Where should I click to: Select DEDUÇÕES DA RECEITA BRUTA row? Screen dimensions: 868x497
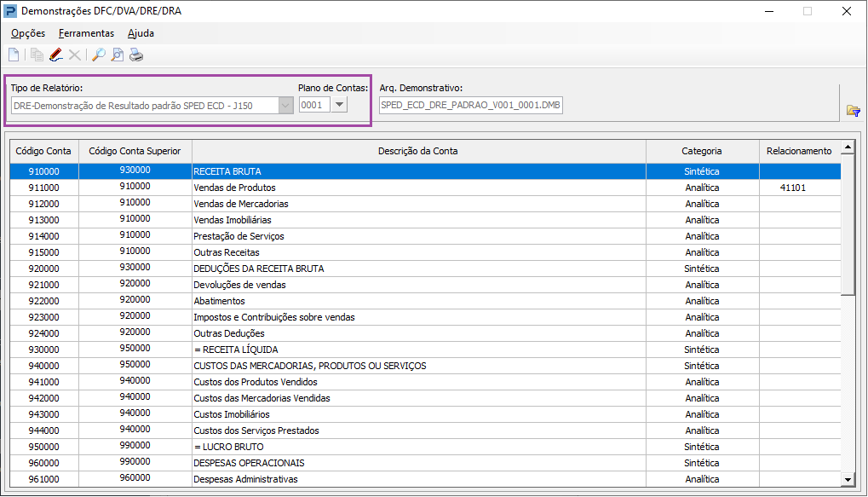[x=425, y=269]
